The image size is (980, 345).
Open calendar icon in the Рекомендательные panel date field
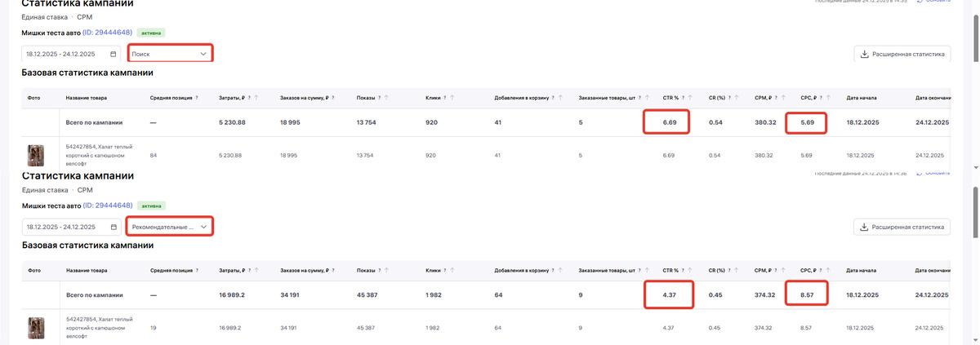[114, 227]
